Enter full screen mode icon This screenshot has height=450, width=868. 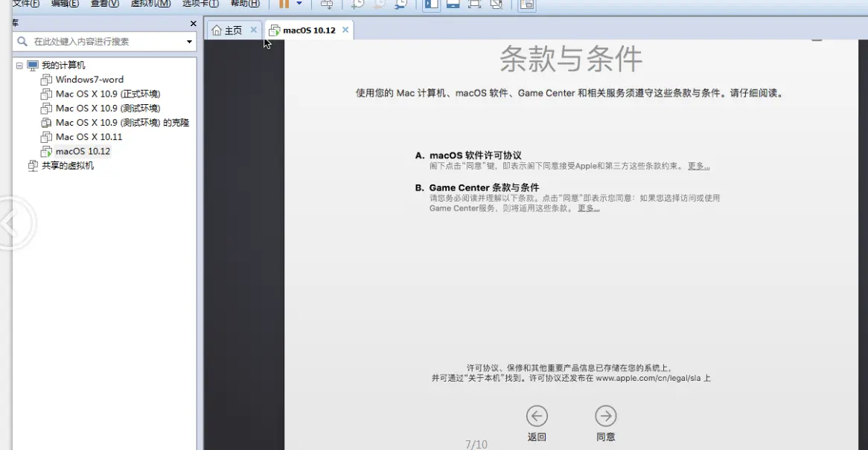pos(474,4)
